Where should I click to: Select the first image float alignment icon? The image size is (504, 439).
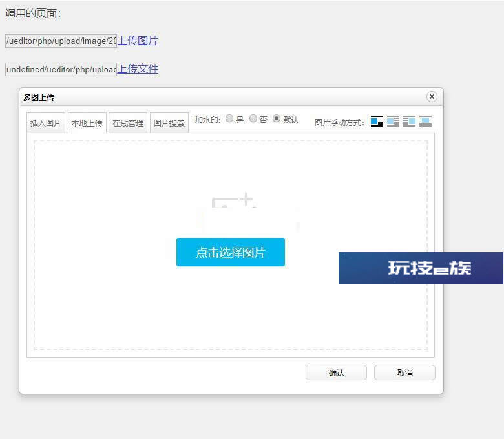tap(377, 122)
